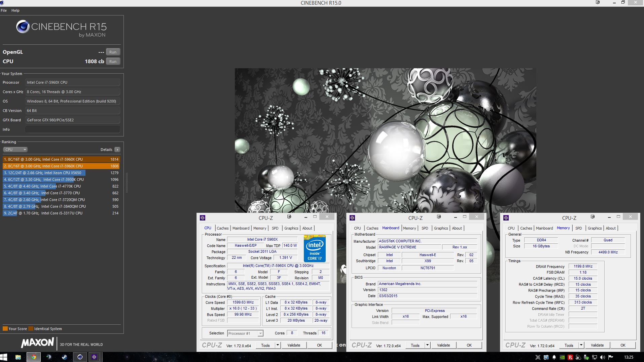Open the CPU ranking type dropdown
644x362 pixels.
pos(15,150)
